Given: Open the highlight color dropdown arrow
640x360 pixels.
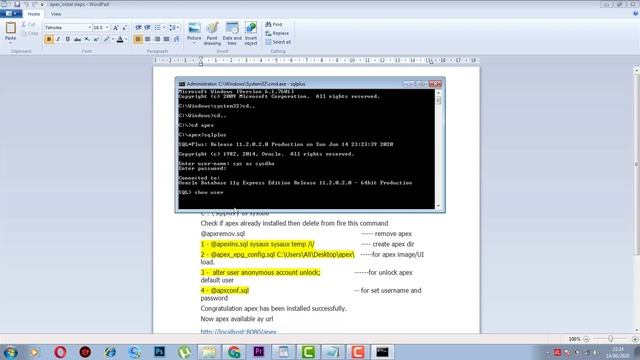Looking at the screenshot, I should click(x=113, y=39).
